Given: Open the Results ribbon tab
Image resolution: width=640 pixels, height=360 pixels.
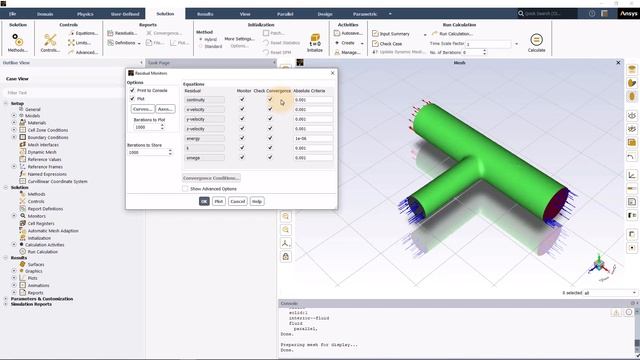Looking at the screenshot, I should coord(205,14).
